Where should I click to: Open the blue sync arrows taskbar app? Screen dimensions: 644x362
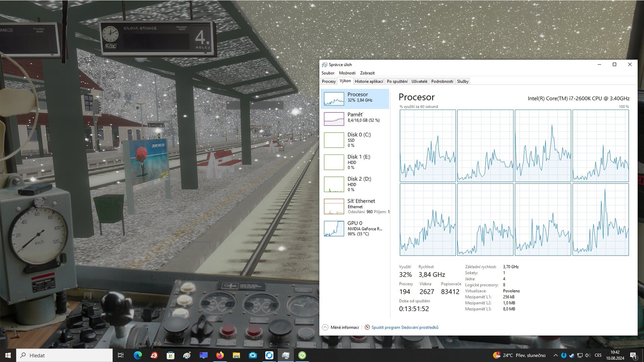[269, 355]
